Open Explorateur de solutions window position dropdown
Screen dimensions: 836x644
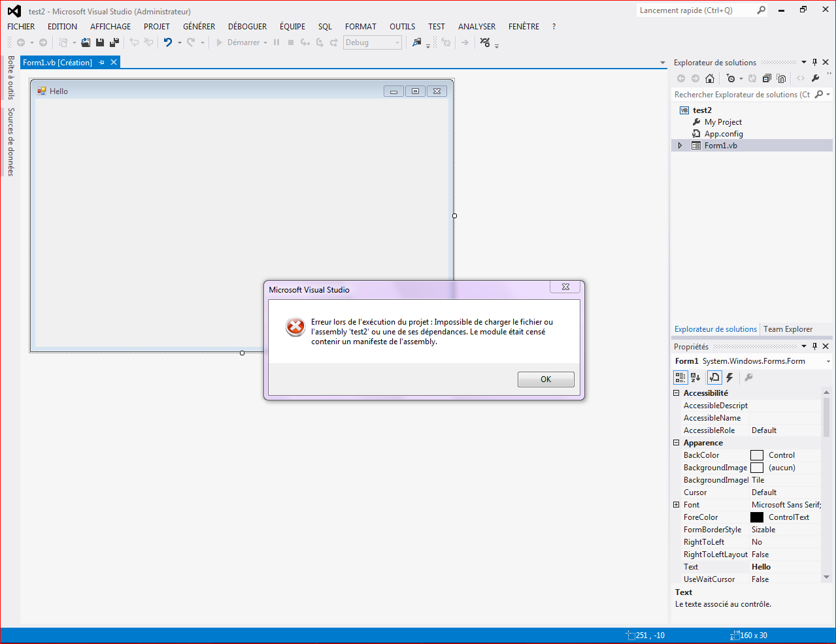804,62
